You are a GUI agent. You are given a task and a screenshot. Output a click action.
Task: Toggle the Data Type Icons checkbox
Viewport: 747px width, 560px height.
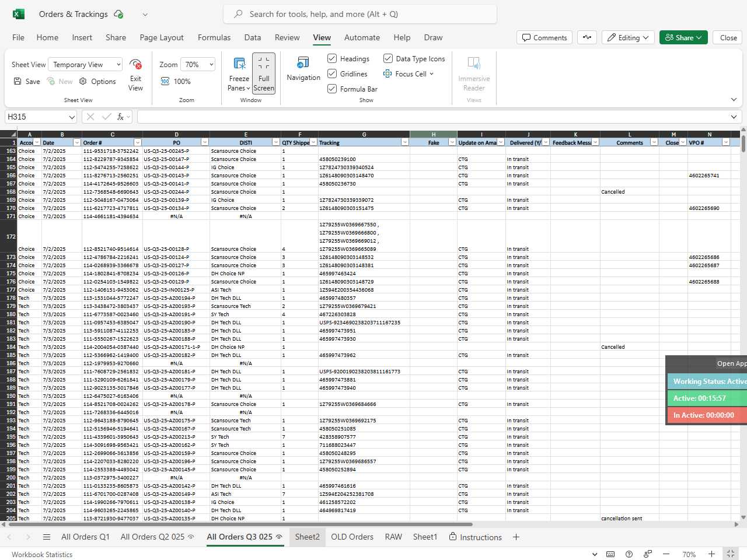click(x=388, y=58)
